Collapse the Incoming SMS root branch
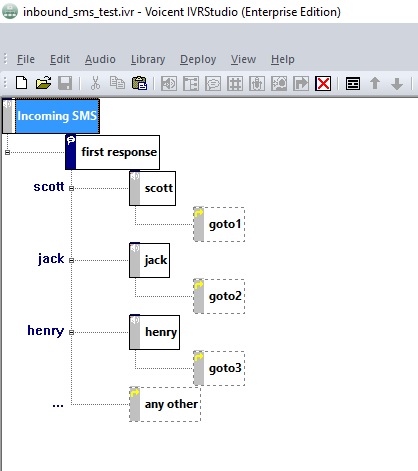The height and width of the screenshot is (471, 418). [x=7, y=152]
